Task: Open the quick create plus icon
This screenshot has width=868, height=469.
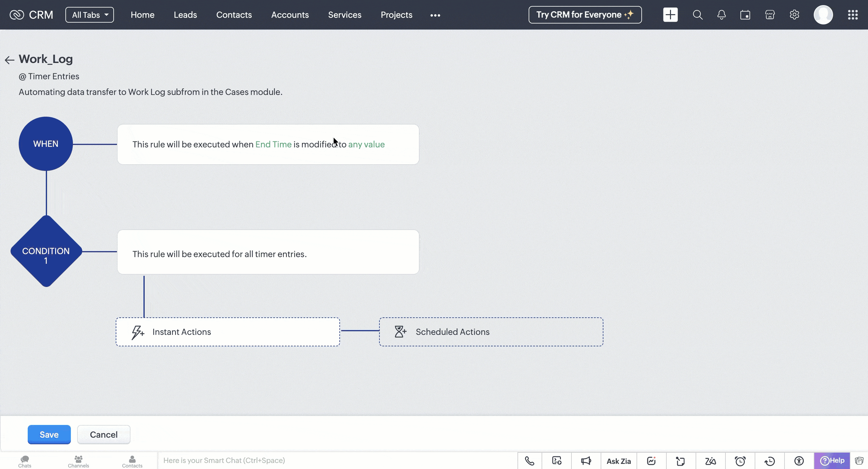Action: click(x=670, y=15)
